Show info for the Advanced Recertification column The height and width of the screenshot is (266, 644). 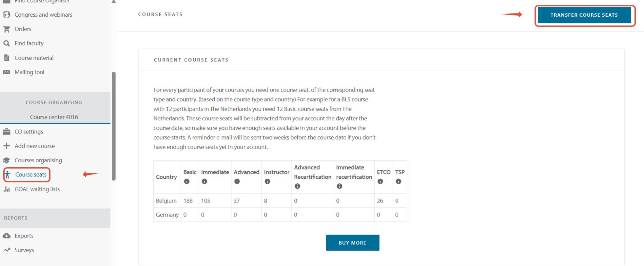click(297, 186)
